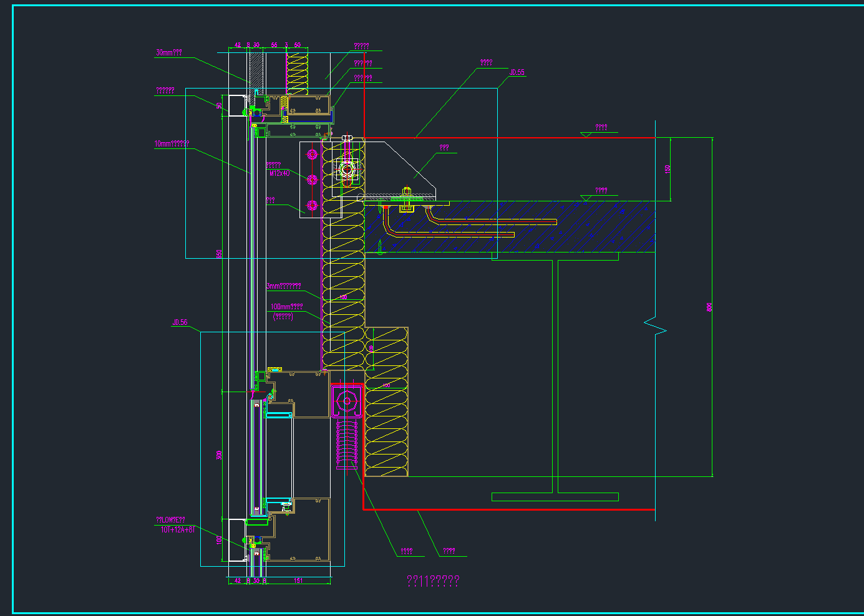Click the JD.56 detail callout label
This screenshot has height=616, width=864.
(180, 322)
